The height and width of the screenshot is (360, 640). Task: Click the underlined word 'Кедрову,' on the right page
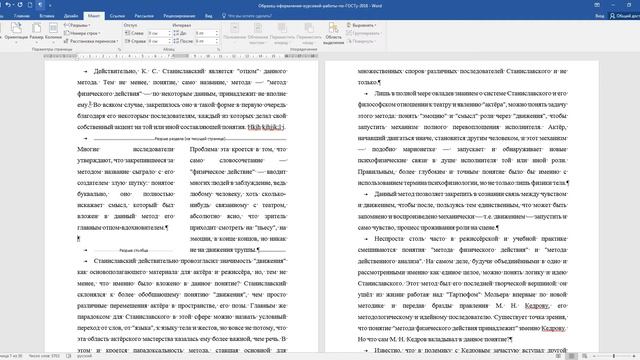click(537, 306)
